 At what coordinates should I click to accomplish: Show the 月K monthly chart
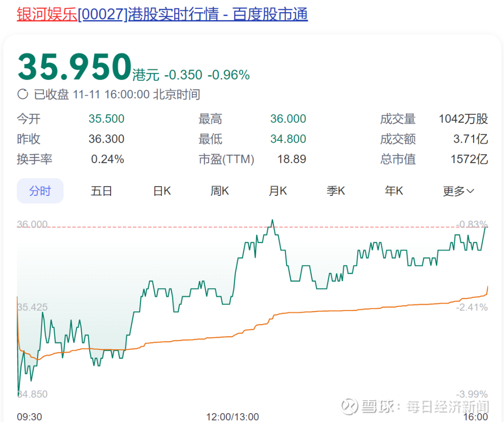(x=278, y=191)
